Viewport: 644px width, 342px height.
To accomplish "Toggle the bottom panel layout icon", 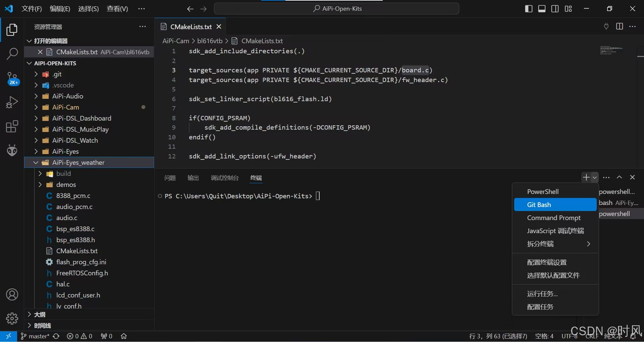I will click(542, 9).
